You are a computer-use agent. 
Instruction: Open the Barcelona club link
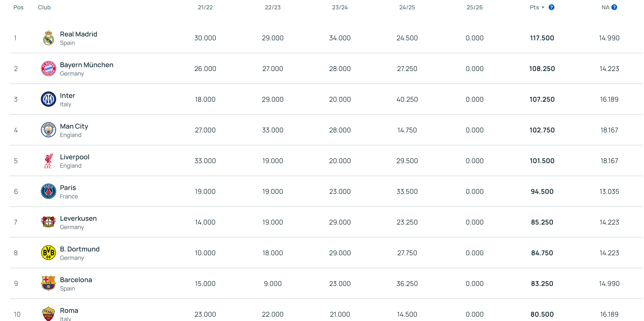[76, 280]
